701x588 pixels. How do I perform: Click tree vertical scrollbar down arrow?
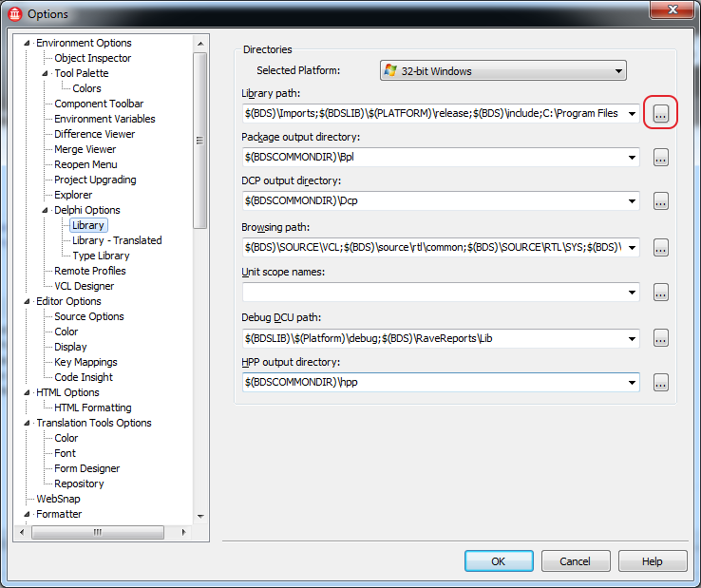pos(200,517)
